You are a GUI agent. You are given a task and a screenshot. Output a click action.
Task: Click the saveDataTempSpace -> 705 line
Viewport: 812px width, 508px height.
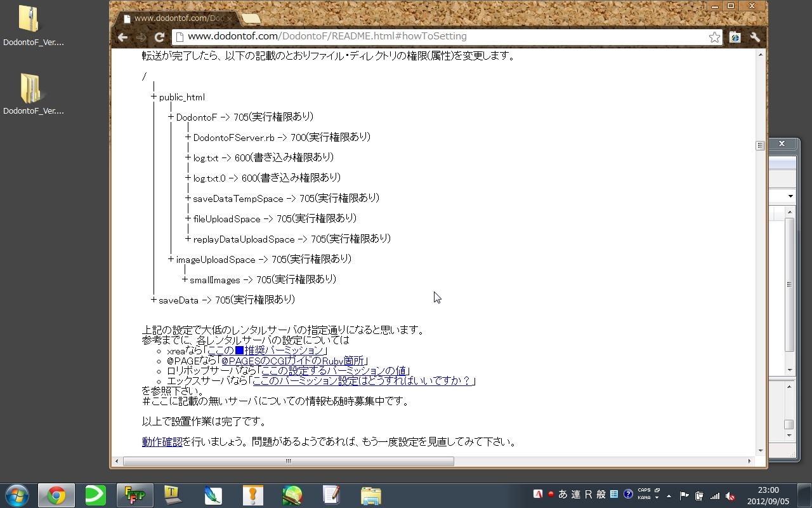286,198
